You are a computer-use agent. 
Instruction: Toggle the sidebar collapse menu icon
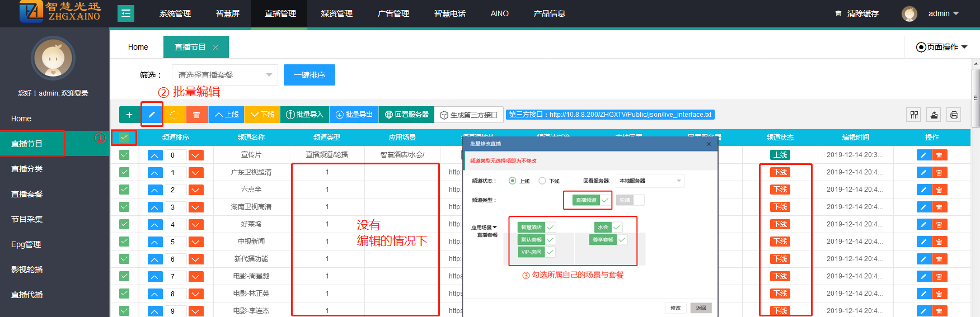click(126, 13)
